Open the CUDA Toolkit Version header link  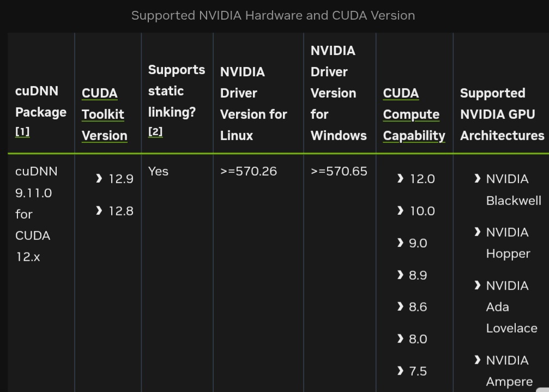104,114
